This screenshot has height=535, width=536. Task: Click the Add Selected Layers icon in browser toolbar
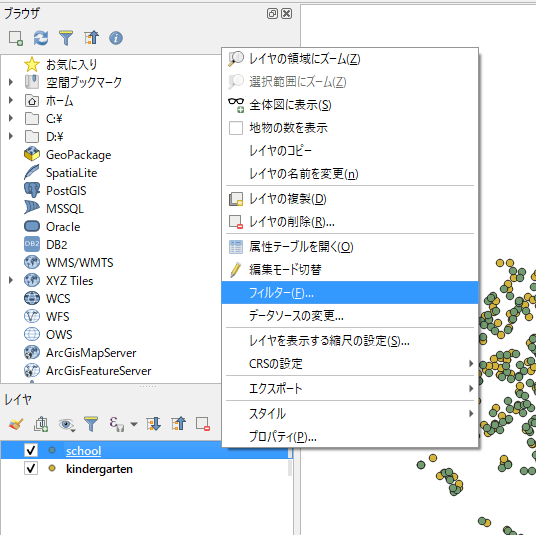tap(16, 38)
